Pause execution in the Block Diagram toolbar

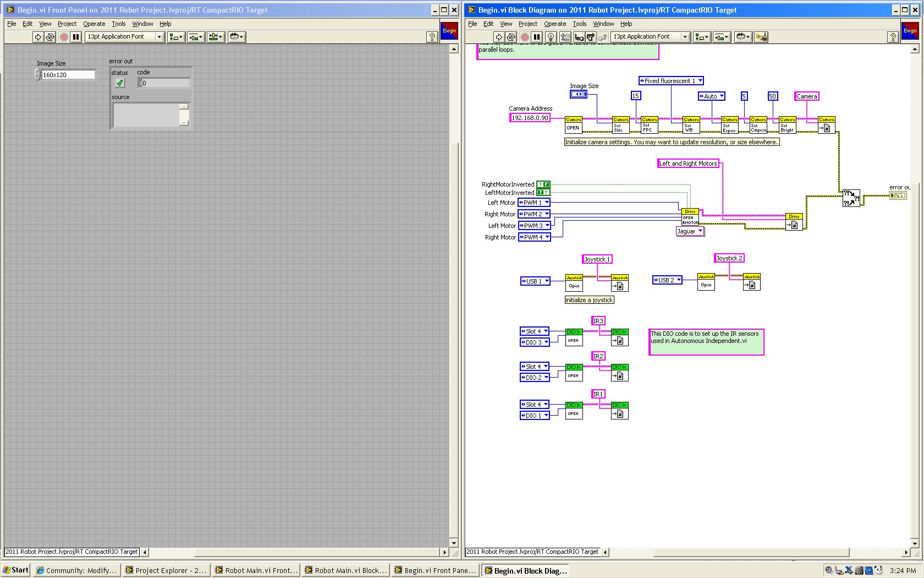tap(537, 37)
